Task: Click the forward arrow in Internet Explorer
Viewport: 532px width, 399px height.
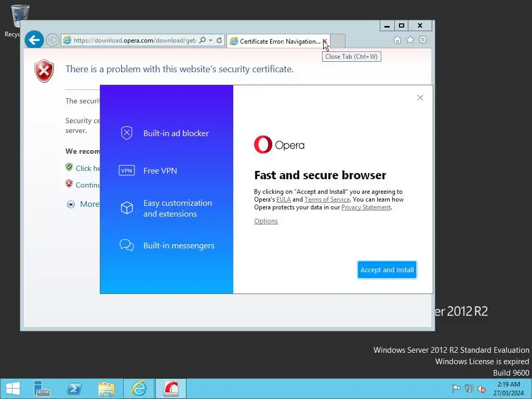Action: pos(52,40)
